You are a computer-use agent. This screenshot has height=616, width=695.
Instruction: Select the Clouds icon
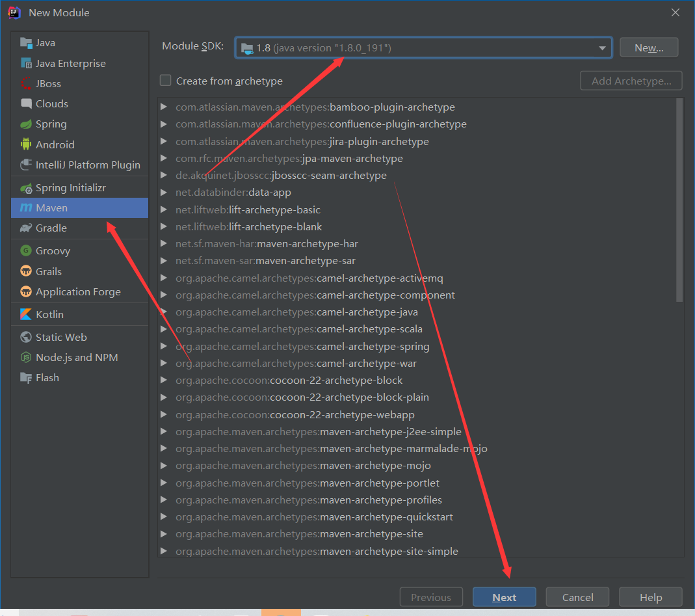[26, 104]
